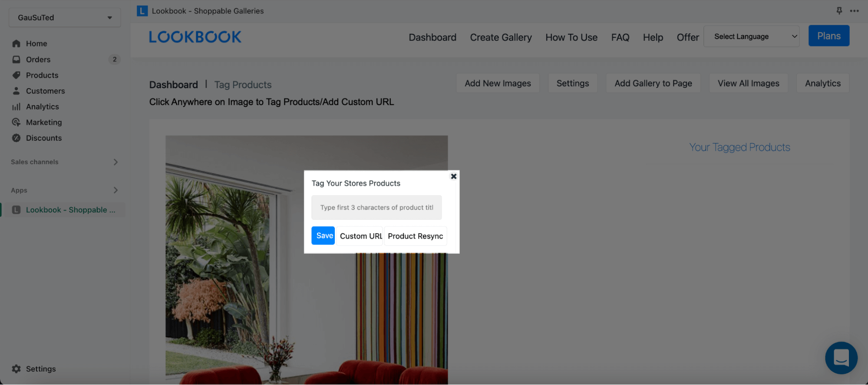Open the Offer nav item

688,37
